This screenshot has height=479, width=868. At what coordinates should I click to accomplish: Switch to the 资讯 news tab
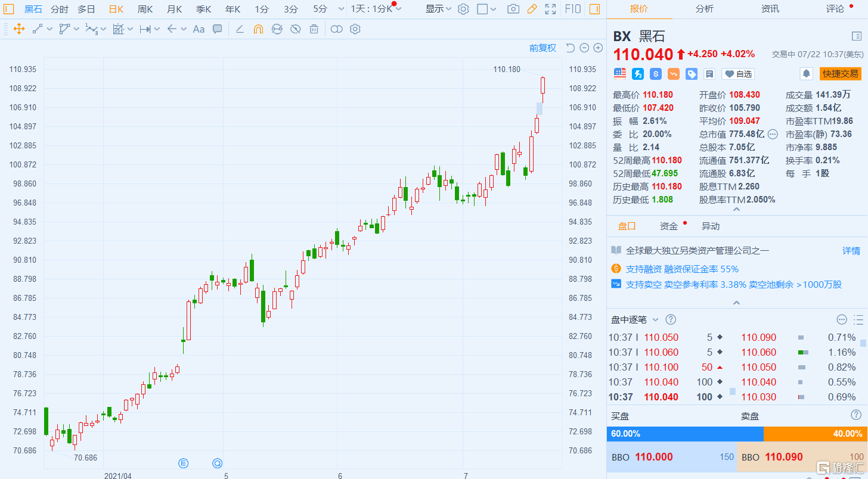point(770,9)
